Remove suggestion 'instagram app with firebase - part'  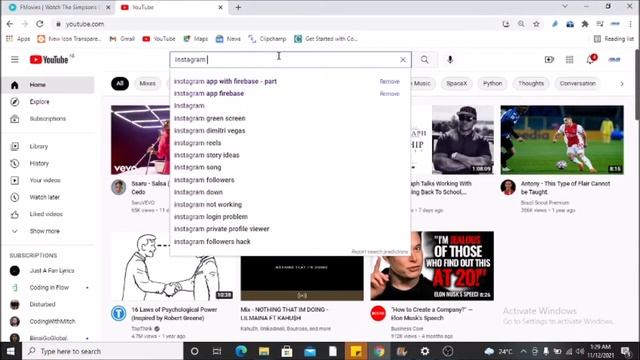(389, 81)
